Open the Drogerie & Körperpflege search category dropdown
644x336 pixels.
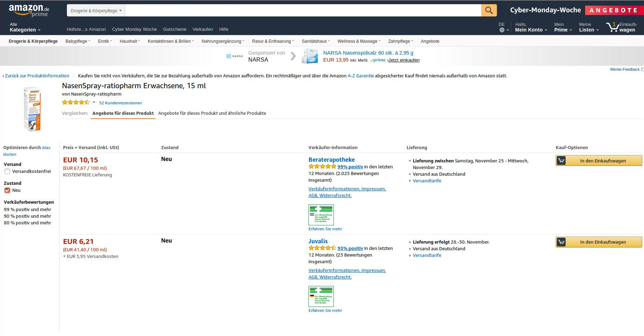tap(96, 10)
